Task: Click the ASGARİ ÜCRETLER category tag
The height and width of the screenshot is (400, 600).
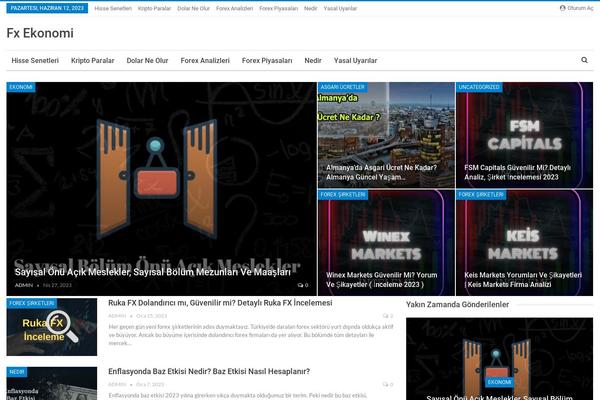Action: (342, 87)
